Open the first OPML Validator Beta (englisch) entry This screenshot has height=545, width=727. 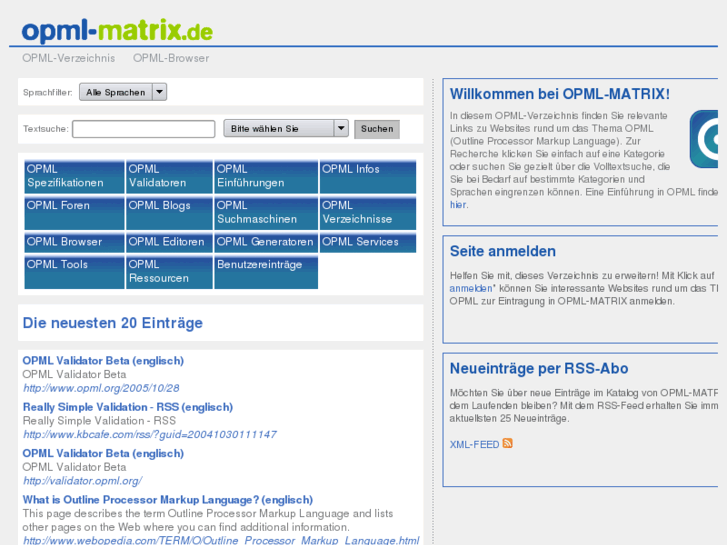[x=103, y=360]
